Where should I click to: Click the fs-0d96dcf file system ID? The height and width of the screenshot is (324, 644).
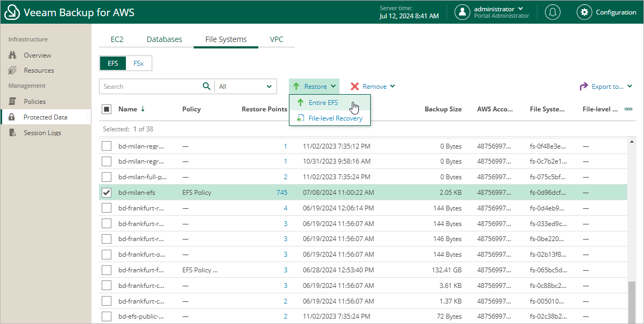(548, 193)
